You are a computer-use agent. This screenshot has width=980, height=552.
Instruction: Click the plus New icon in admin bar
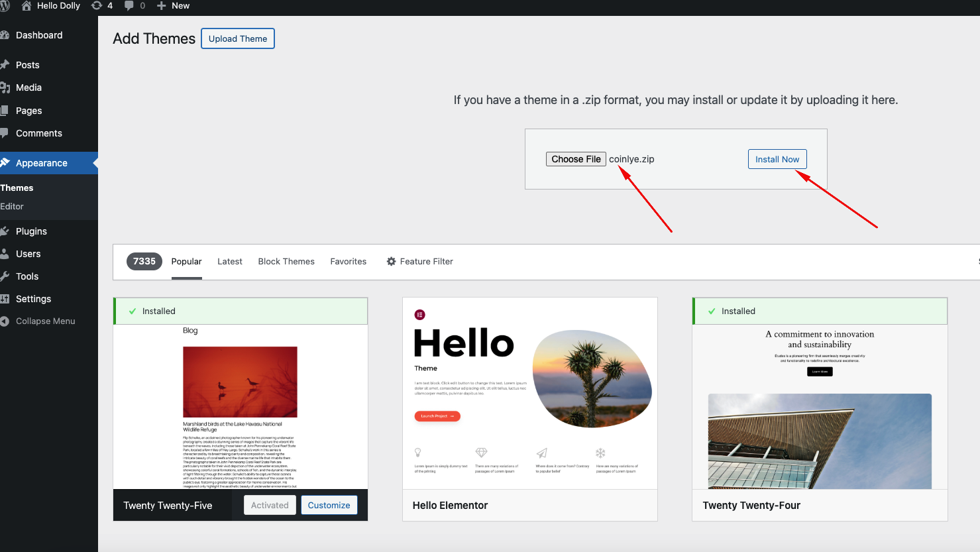161,5
